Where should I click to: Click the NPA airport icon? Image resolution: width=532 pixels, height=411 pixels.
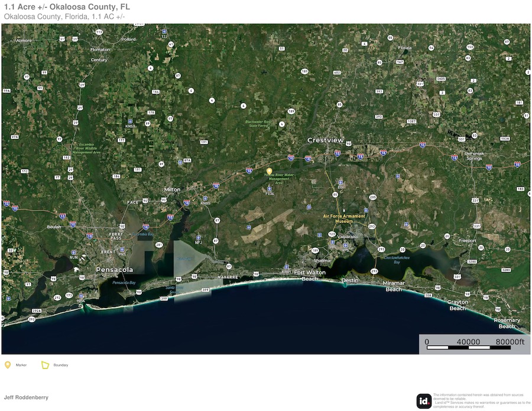tap(81, 295)
